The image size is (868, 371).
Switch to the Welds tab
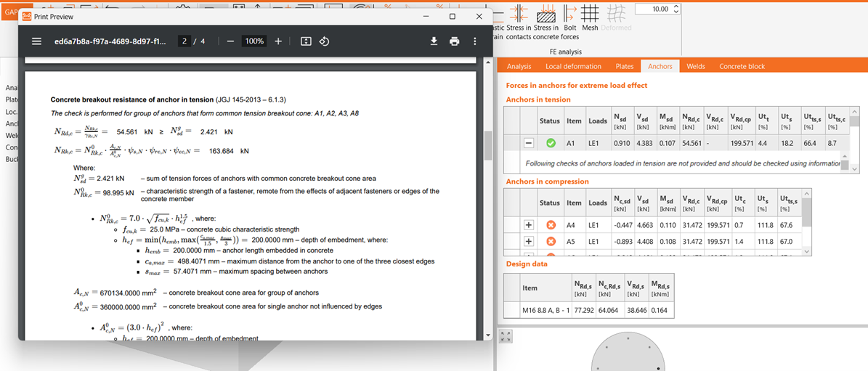click(695, 66)
